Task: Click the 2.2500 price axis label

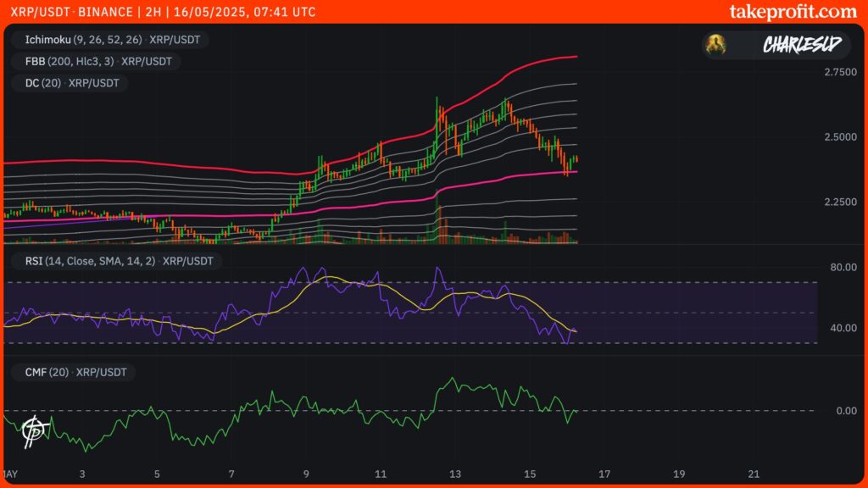Action: [842, 202]
